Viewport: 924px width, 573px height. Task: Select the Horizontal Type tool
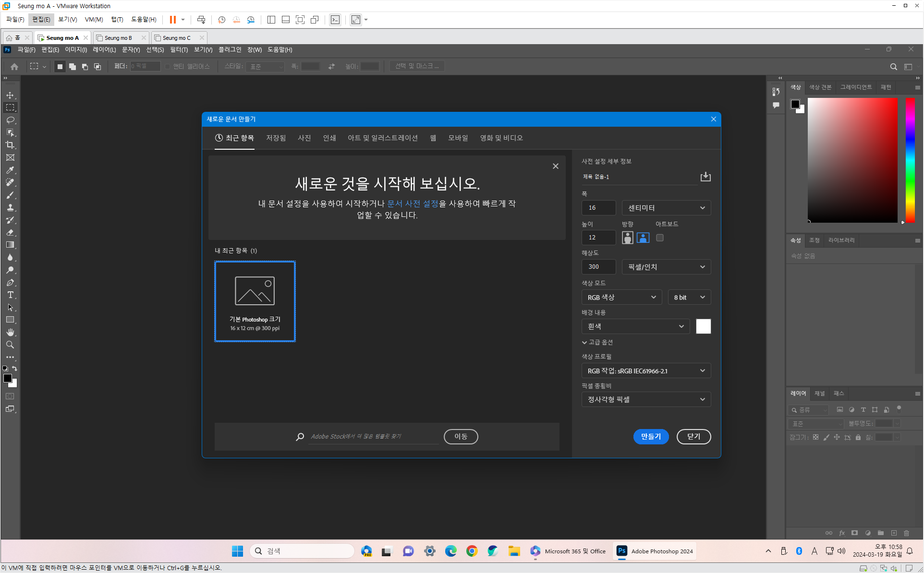(x=10, y=295)
